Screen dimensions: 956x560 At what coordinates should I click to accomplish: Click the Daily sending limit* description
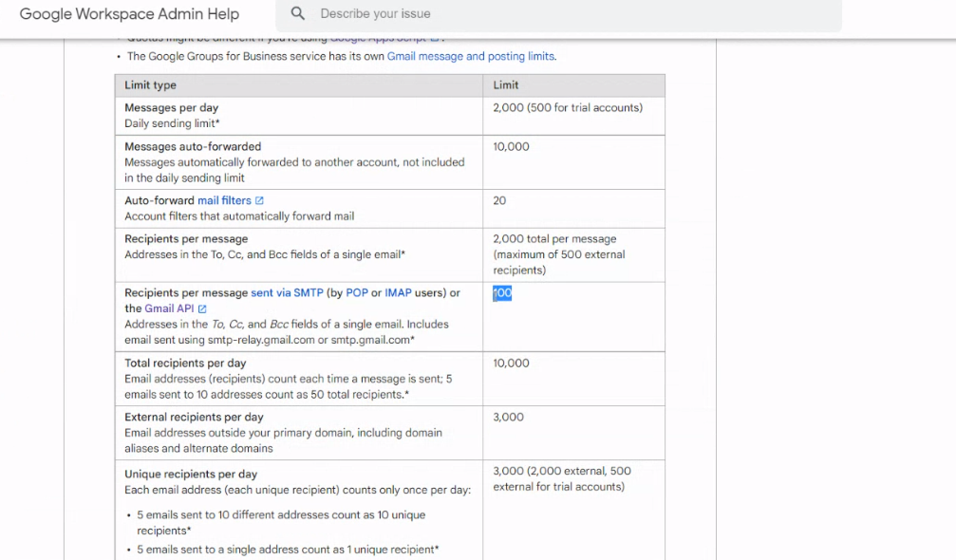click(x=172, y=123)
